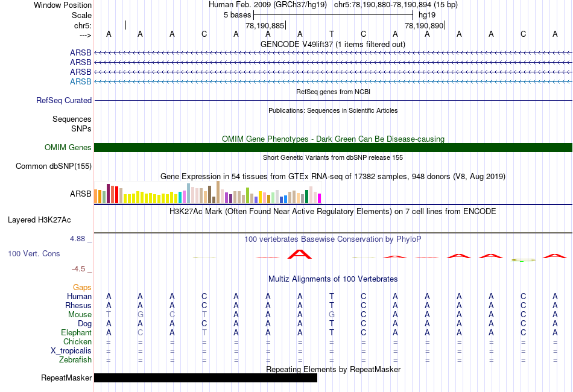Click the T base in the sequence ruler
Image resolution: width=573 pixels, height=392 pixels.
(x=332, y=34)
